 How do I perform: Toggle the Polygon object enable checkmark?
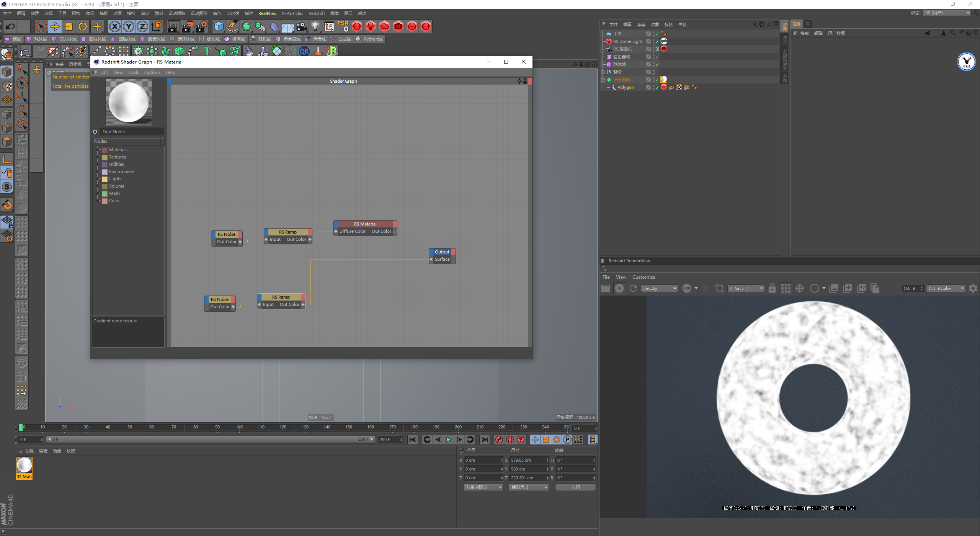(x=657, y=87)
